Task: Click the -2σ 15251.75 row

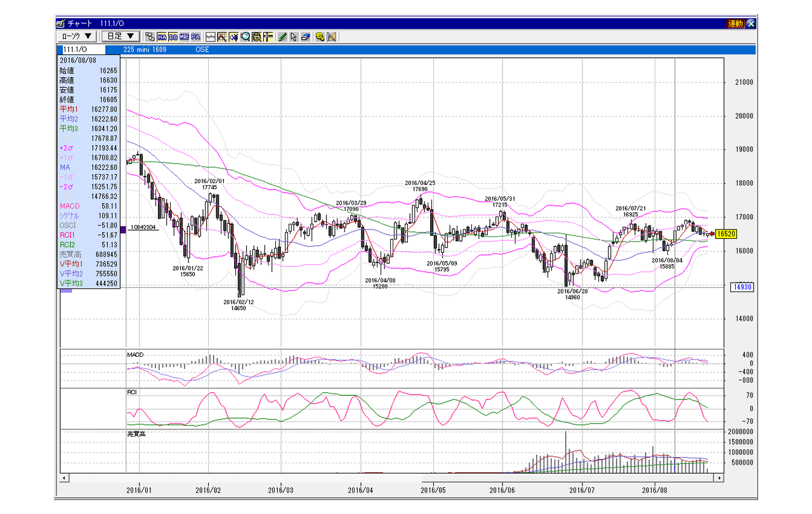Action: pyautogui.click(x=88, y=187)
